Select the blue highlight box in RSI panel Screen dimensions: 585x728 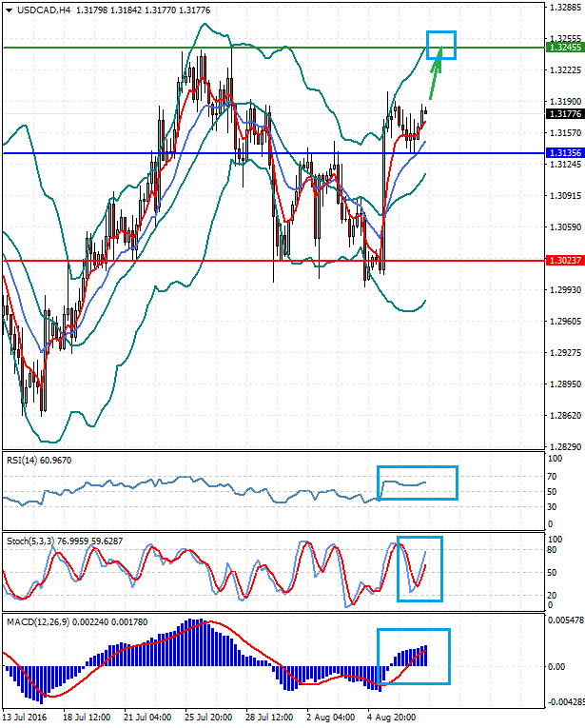pos(417,482)
